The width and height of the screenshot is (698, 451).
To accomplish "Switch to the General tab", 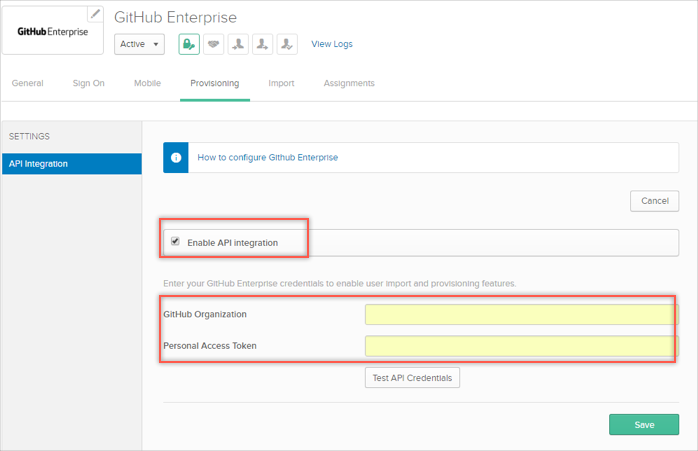I will pyautogui.click(x=27, y=83).
